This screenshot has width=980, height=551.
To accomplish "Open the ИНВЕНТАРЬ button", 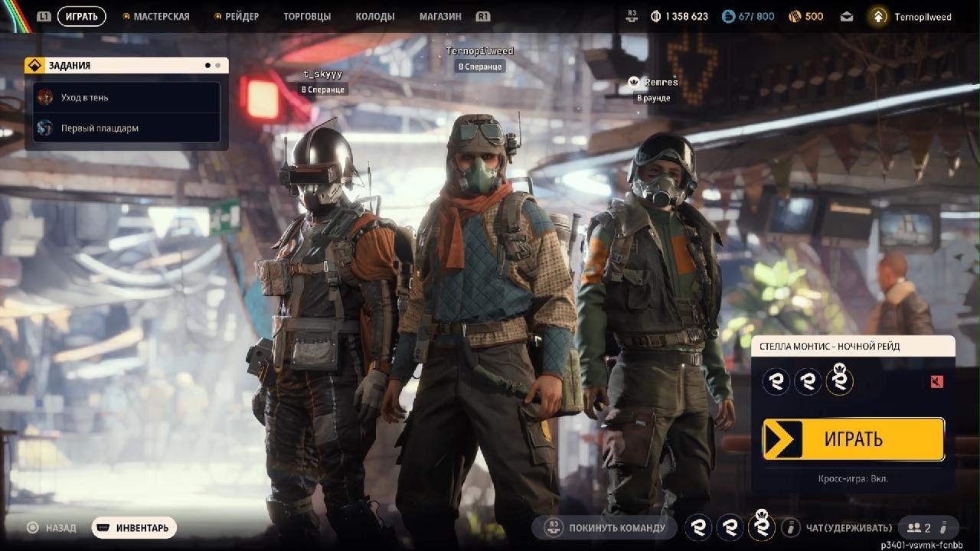I will pos(134,527).
